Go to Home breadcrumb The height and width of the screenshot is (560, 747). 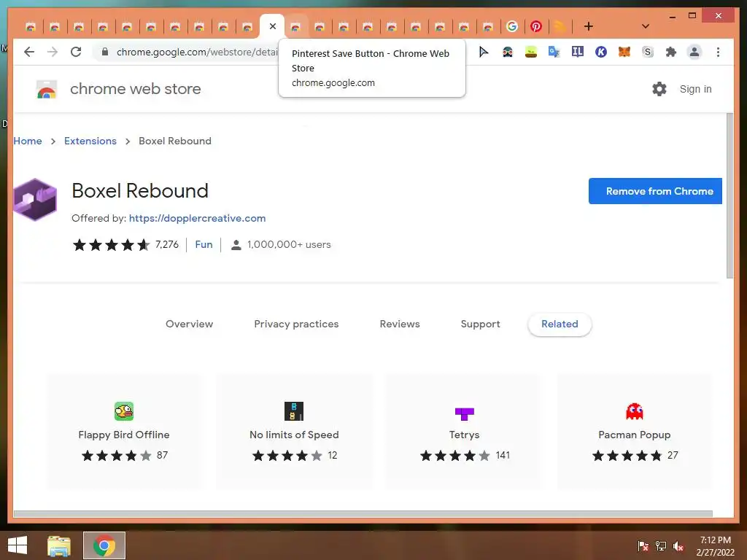[x=28, y=141]
